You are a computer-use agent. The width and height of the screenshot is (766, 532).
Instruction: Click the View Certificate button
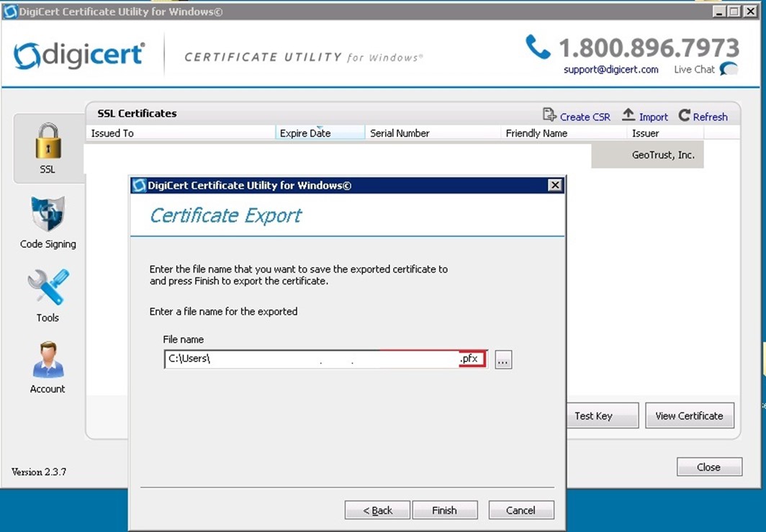tap(689, 415)
